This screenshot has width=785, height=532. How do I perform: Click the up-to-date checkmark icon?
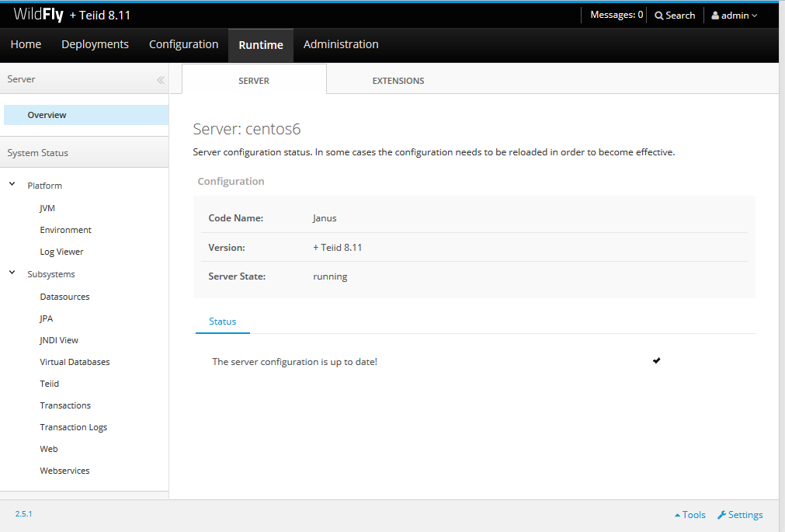(656, 360)
